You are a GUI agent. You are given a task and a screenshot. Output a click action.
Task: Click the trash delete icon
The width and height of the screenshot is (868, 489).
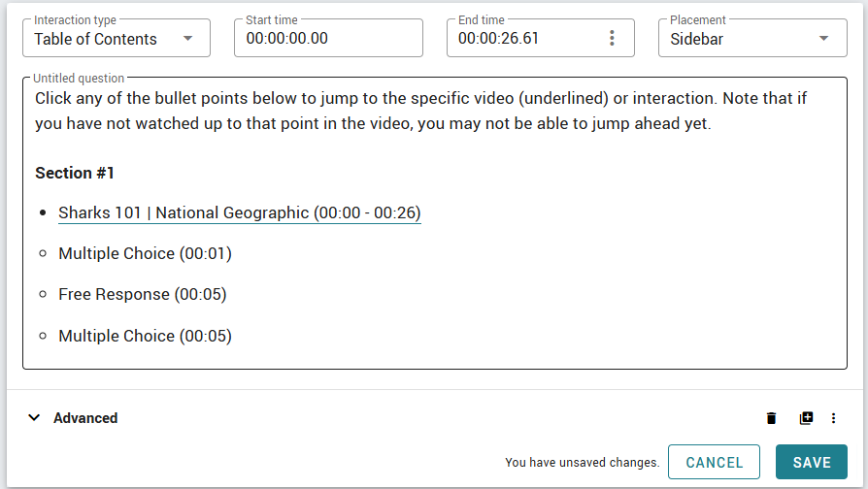[x=772, y=418]
